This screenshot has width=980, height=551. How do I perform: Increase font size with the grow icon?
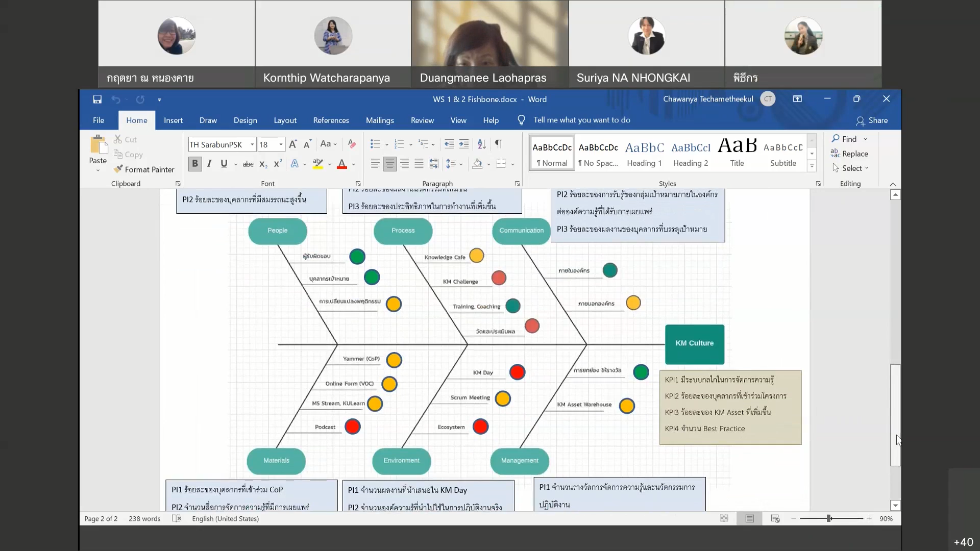292,144
